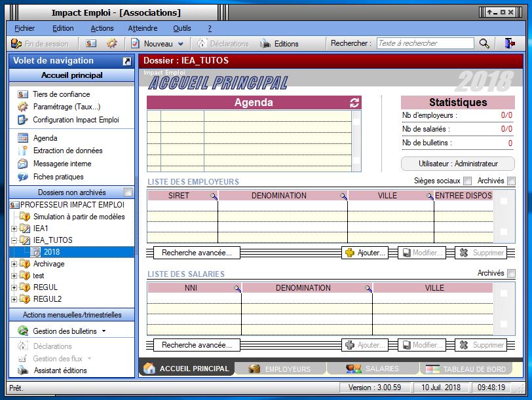Click the Nouveau document icon
The height and width of the screenshot is (400, 532).
(135, 43)
